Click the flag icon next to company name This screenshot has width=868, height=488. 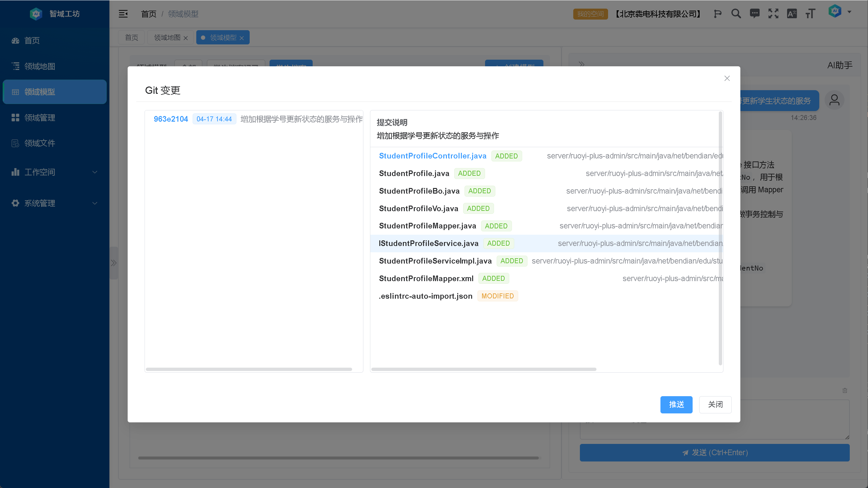717,14
